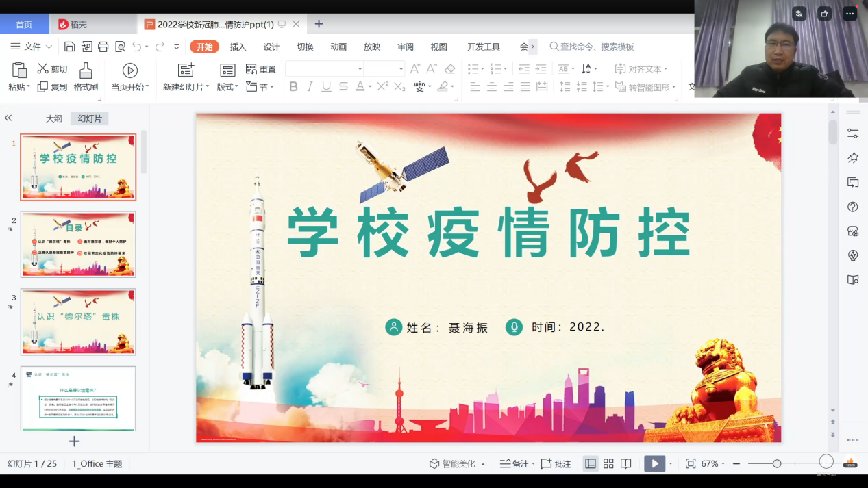Toggle Italic formatting
This screenshot has height=488, width=868.
[x=310, y=86]
